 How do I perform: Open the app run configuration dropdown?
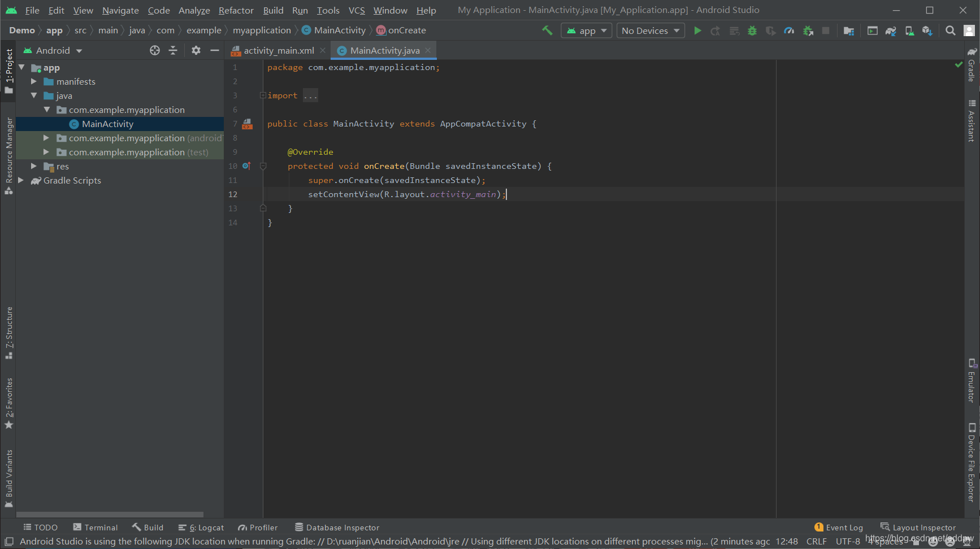point(586,30)
